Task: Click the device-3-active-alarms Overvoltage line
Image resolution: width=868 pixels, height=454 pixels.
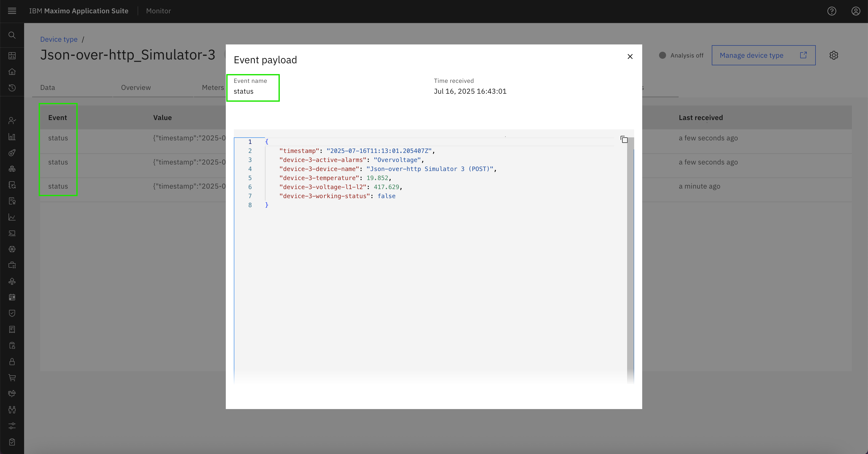Action: click(351, 160)
